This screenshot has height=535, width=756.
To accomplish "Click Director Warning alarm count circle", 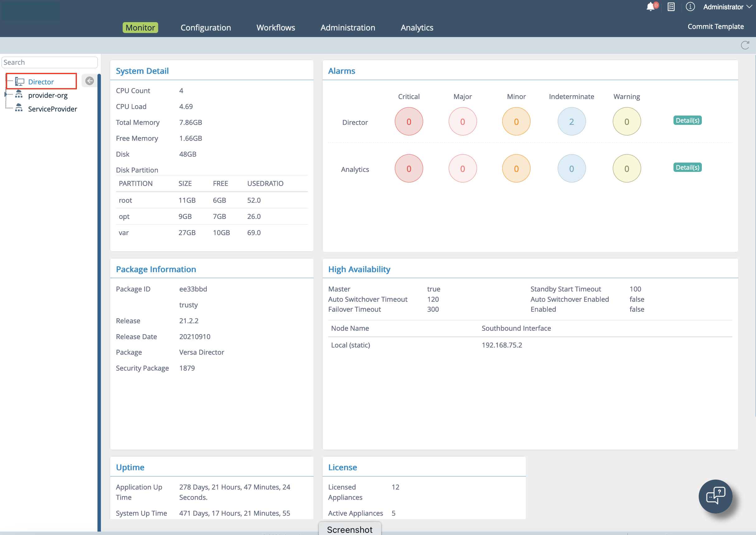I will pyautogui.click(x=626, y=121).
